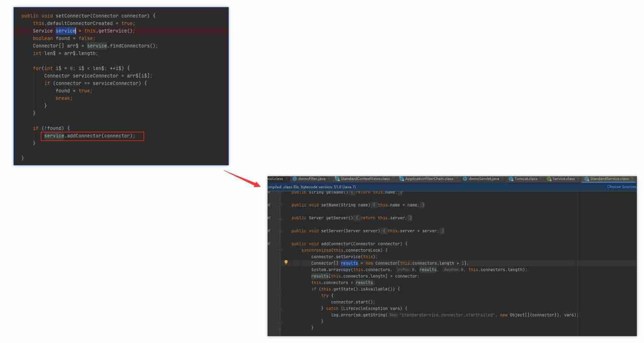Click 'service.findConnectors();' call
The image size is (644, 343).
point(122,46)
